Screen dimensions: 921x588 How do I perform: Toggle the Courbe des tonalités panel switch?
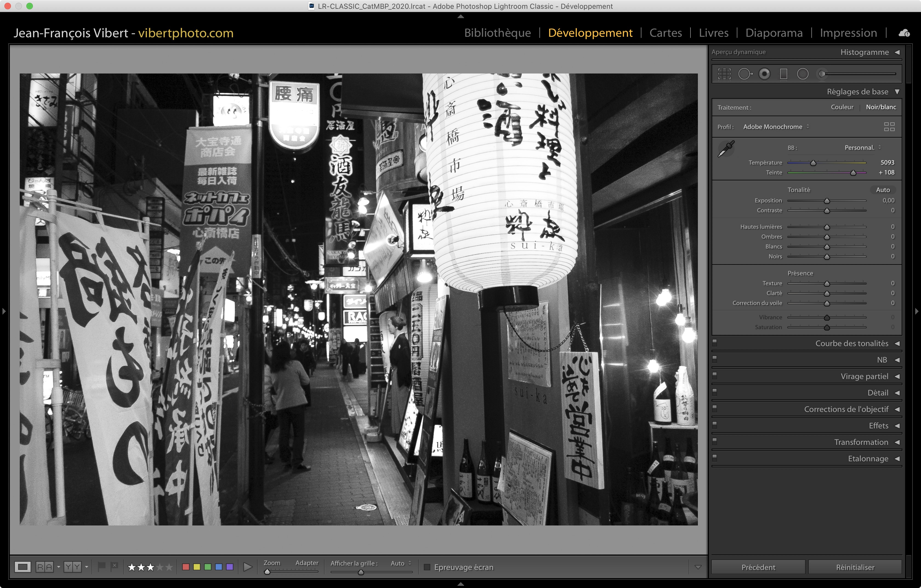pos(715,342)
